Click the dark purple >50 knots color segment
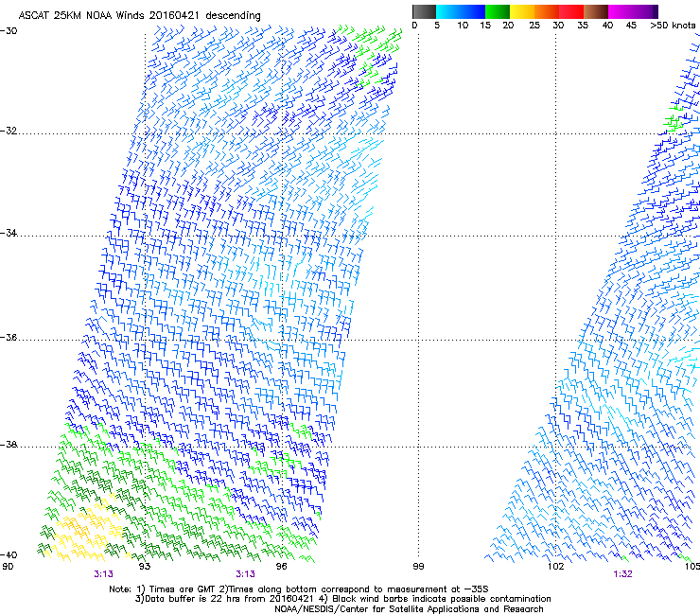 [x=656, y=11]
